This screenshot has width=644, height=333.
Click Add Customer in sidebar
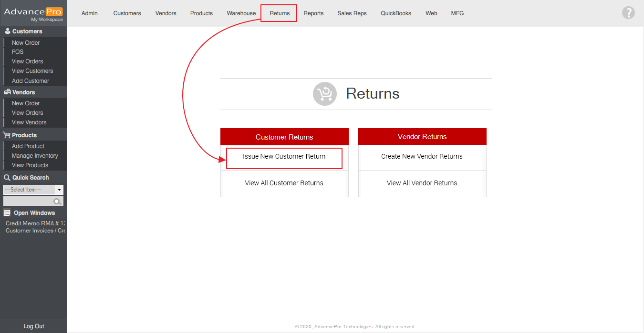click(x=31, y=81)
